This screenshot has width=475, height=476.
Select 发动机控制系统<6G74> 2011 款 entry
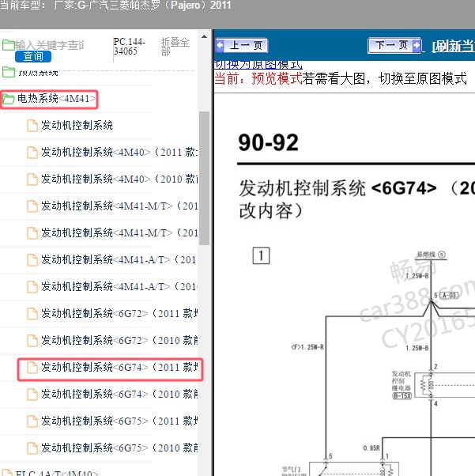[119, 368]
